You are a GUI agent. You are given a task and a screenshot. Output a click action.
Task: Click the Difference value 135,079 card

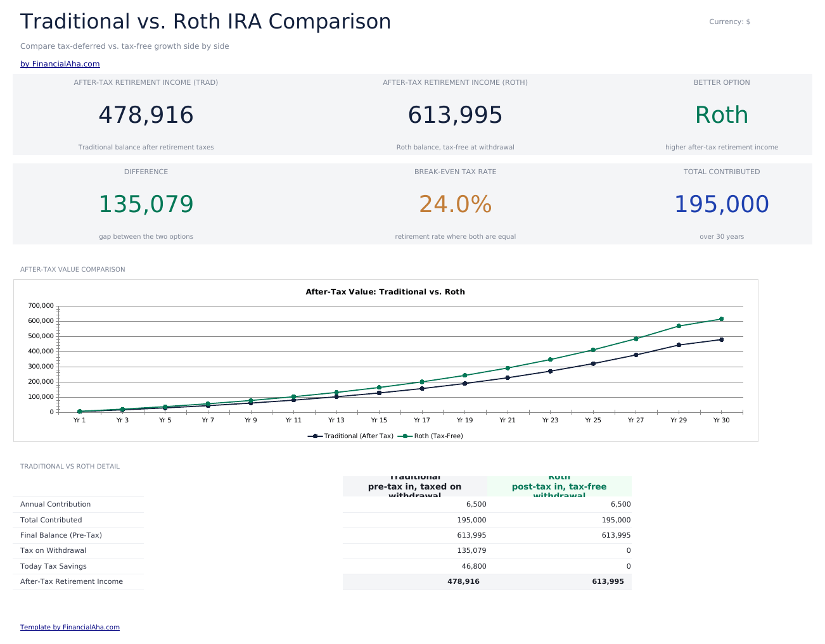tap(146, 205)
